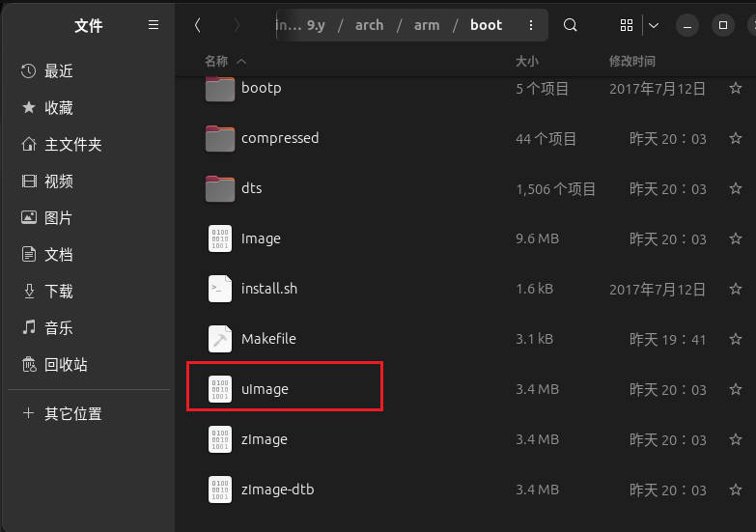
Task: Select 回收站 in the sidebar
Action: tap(66, 364)
